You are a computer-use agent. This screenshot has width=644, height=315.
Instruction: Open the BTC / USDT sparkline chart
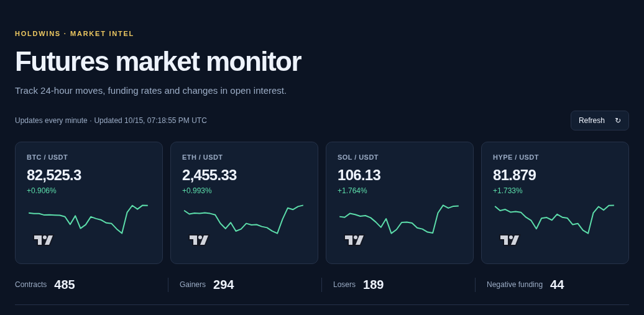click(88, 219)
